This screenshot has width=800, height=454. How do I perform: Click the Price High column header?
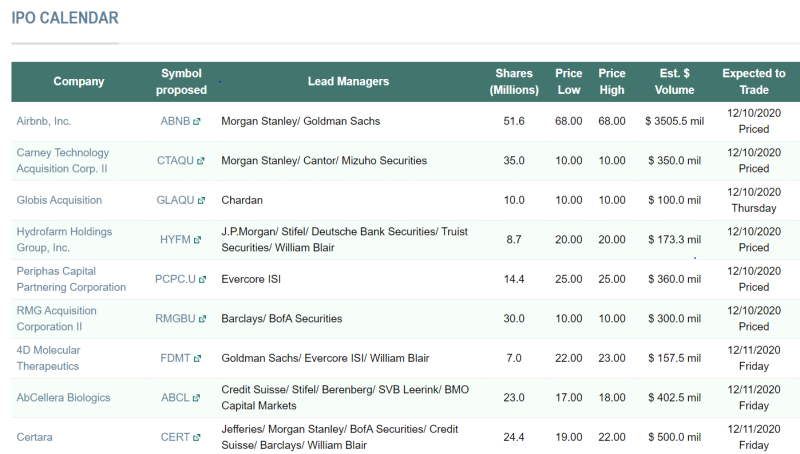[x=612, y=82]
